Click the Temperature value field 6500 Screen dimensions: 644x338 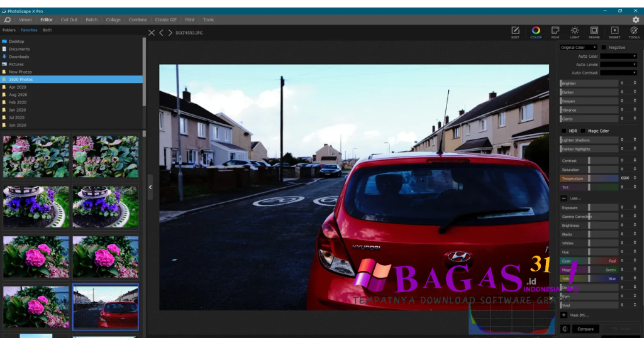625,178
